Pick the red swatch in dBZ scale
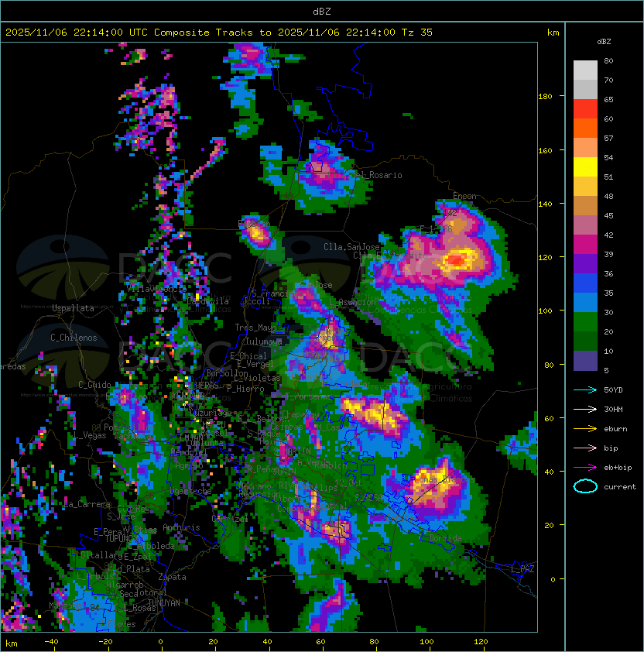This screenshot has height=652, width=644. tap(585, 109)
